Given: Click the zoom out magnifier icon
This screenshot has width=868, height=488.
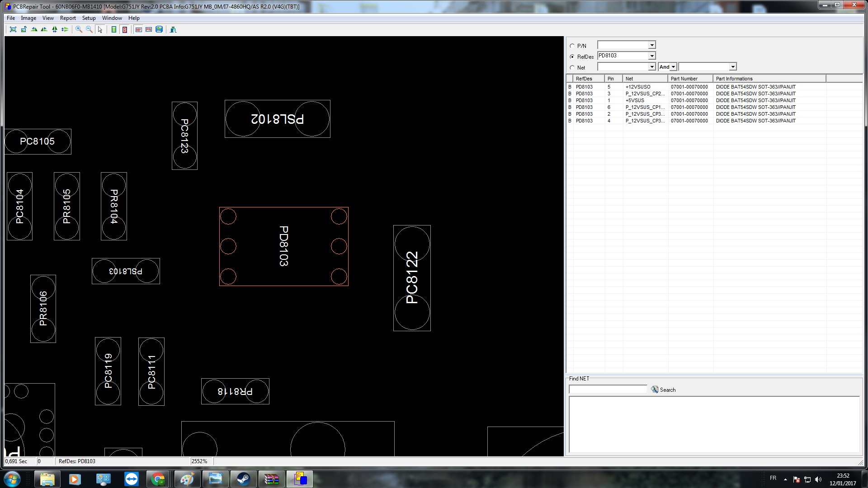Looking at the screenshot, I should click(x=89, y=29).
